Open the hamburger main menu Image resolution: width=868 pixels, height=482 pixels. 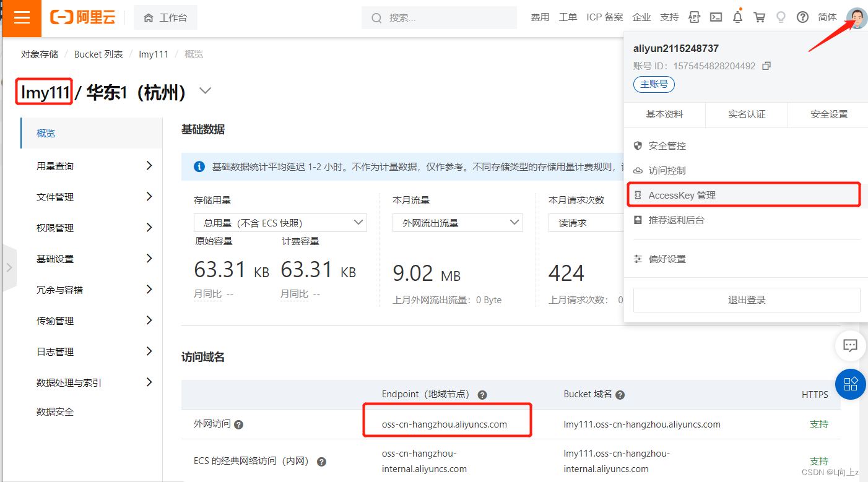[x=22, y=17]
